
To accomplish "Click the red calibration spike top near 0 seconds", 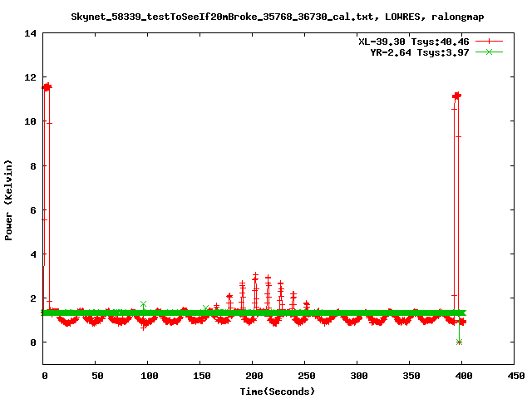I will (x=47, y=87).
